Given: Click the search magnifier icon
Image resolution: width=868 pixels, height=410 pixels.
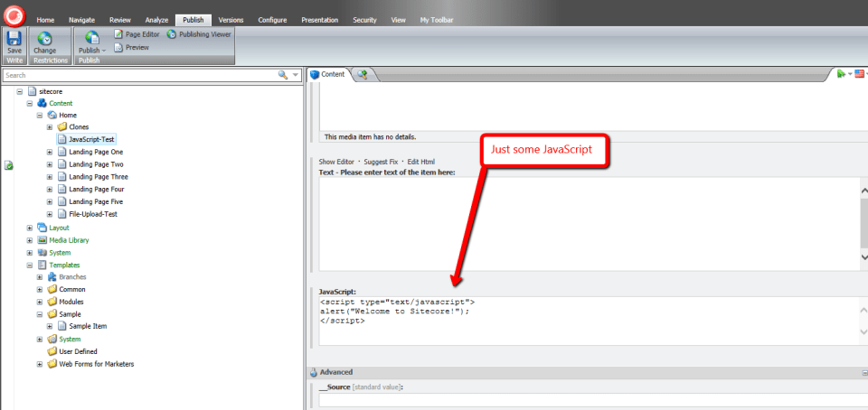Looking at the screenshot, I should 284,75.
